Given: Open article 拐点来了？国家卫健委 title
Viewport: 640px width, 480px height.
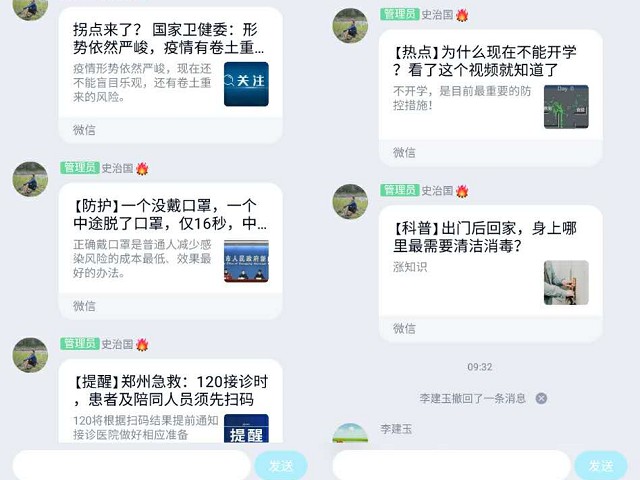Looking at the screenshot, I should (169, 39).
